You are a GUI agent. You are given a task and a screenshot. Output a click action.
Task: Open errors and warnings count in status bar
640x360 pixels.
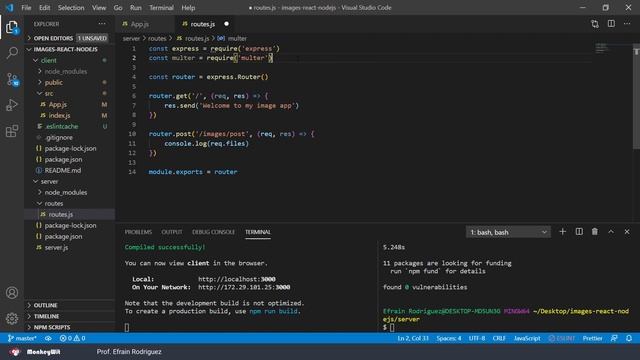point(72,338)
